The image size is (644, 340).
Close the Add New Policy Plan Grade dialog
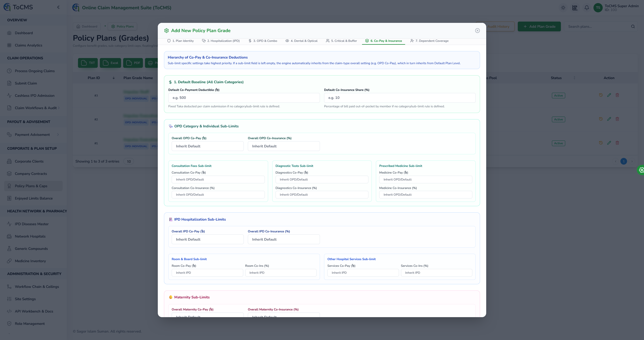(x=477, y=31)
